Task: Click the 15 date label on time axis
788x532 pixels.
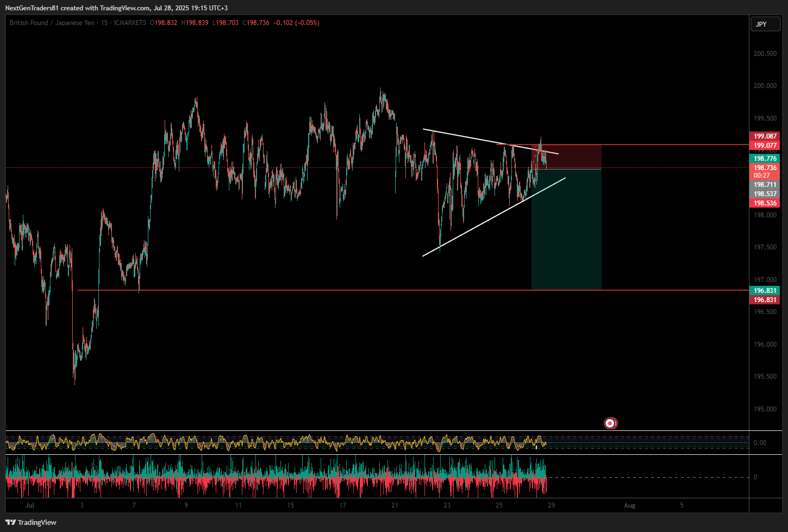Action: pos(290,505)
